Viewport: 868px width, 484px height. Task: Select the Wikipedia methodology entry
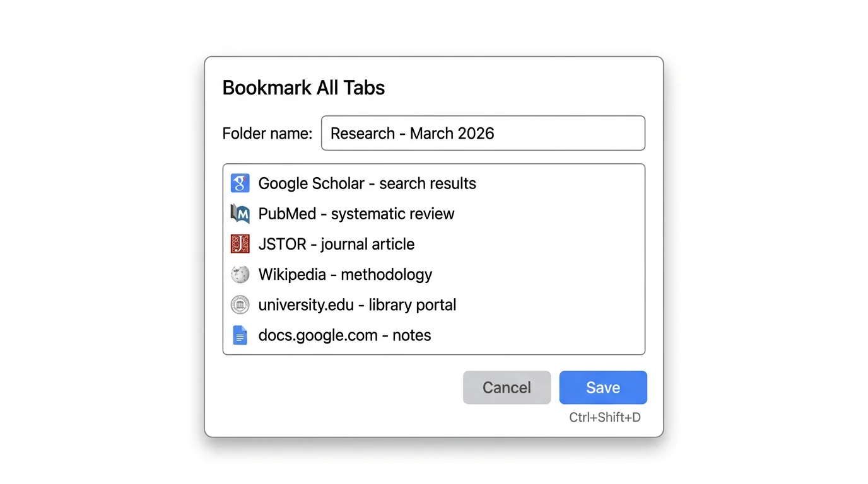pos(344,274)
